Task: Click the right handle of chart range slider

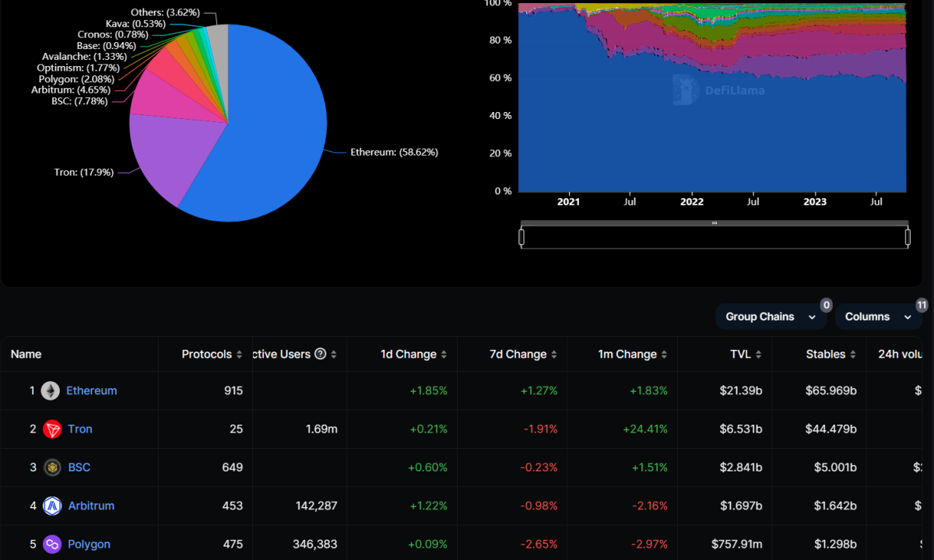Action: click(908, 237)
